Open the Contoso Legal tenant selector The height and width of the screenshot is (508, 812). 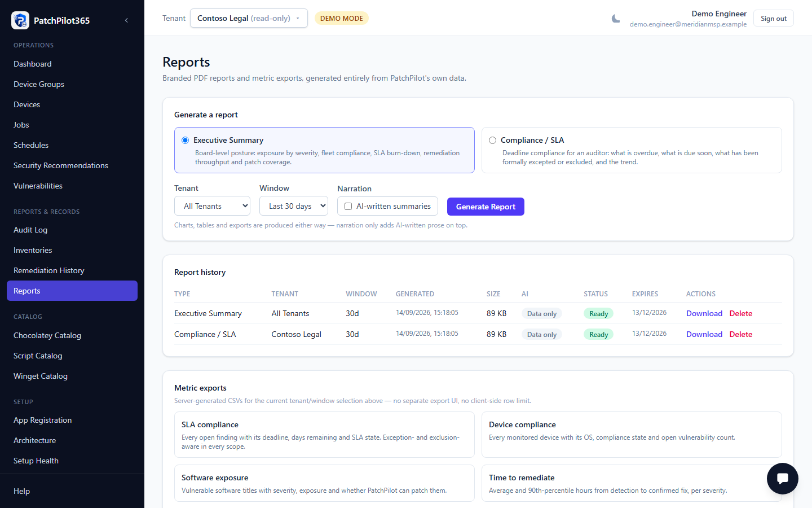tap(249, 18)
